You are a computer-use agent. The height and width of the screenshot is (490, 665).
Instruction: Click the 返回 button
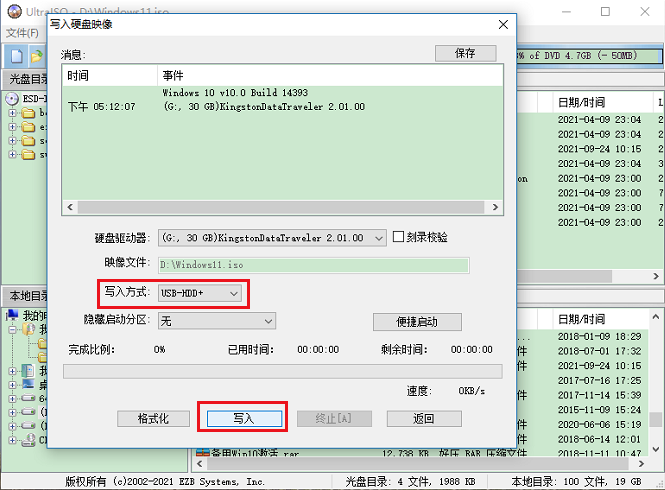(424, 418)
